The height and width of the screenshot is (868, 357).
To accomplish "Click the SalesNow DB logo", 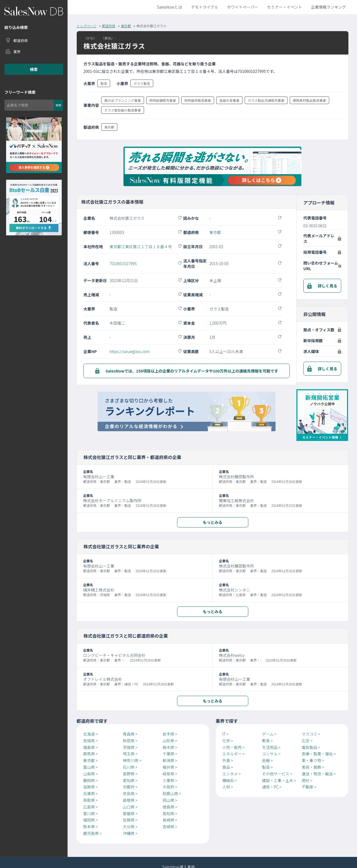I will (34, 12).
